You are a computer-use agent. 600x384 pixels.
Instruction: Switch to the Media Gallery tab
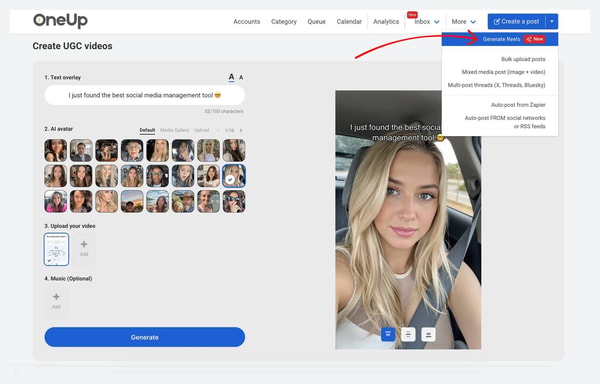point(174,130)
